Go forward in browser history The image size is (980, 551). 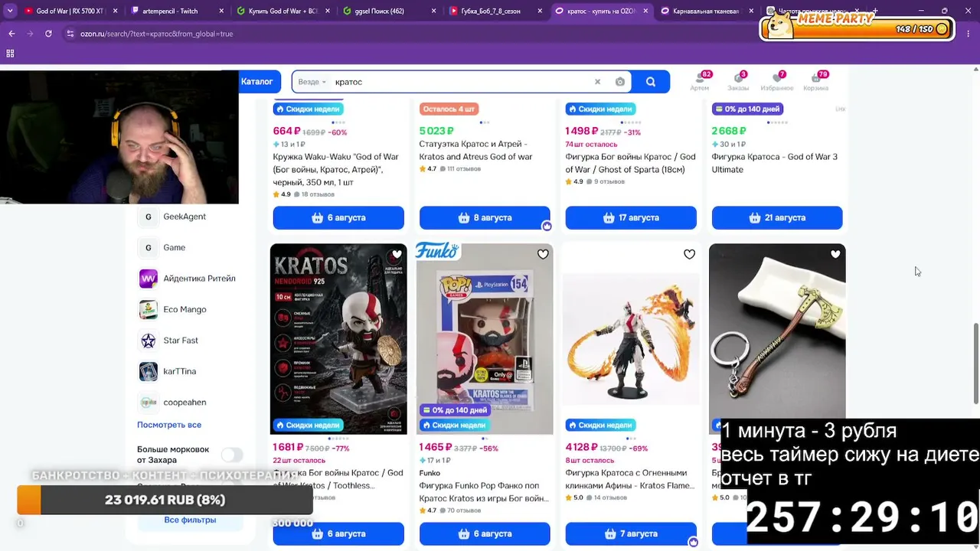click(x=30, y=34)
